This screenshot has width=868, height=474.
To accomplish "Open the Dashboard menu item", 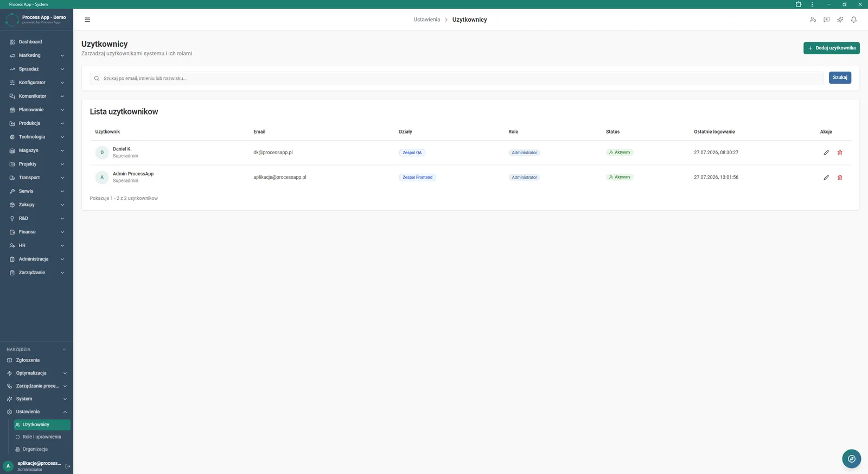I will point(36,42).
